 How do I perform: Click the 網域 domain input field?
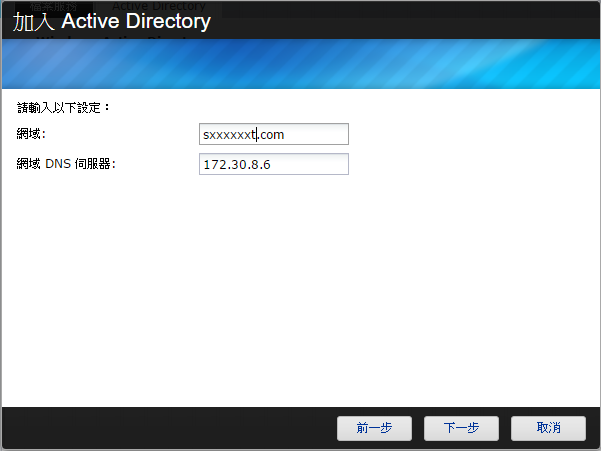click(274, 134)
